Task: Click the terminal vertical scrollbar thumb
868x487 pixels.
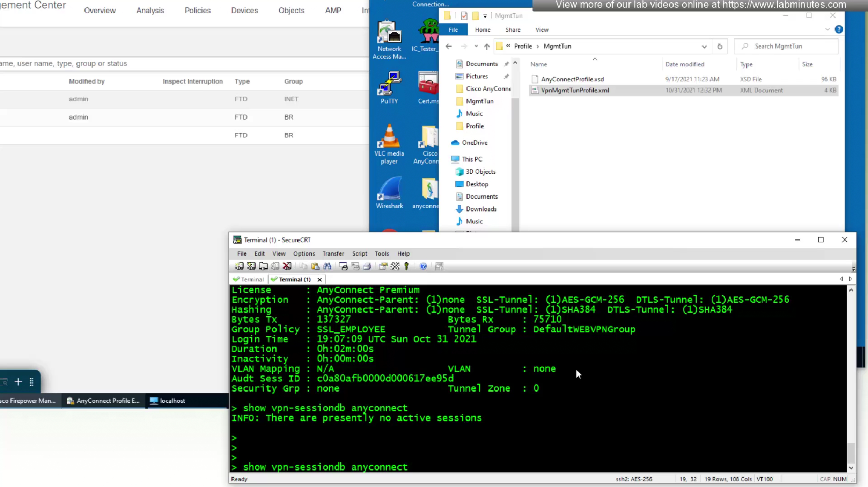Action: coord(851,452)
